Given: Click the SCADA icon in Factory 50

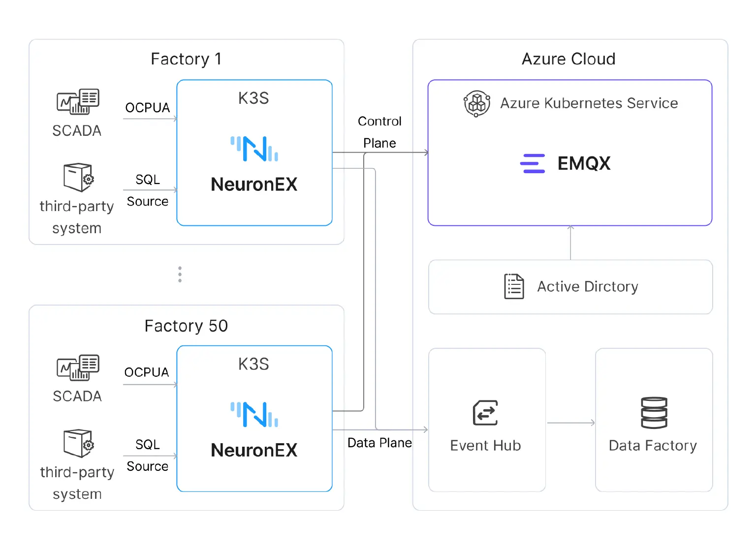Looking at the screenshot, I should [x=78, y=367].
